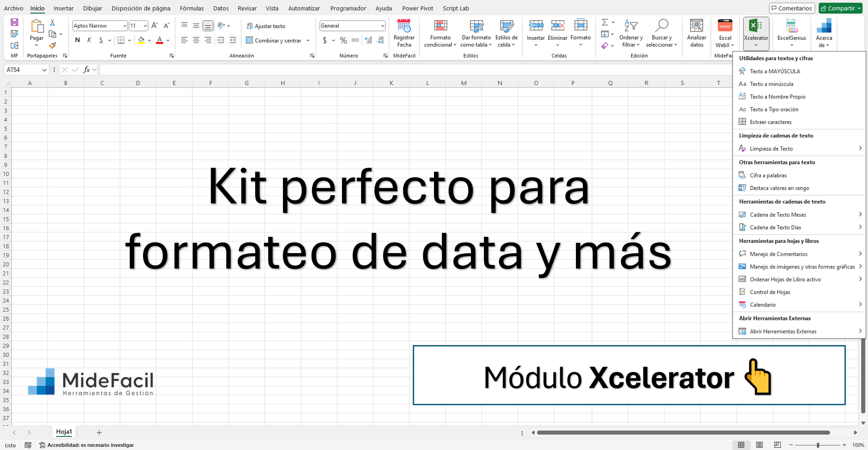Click in the formula bar input

point(417,69)
